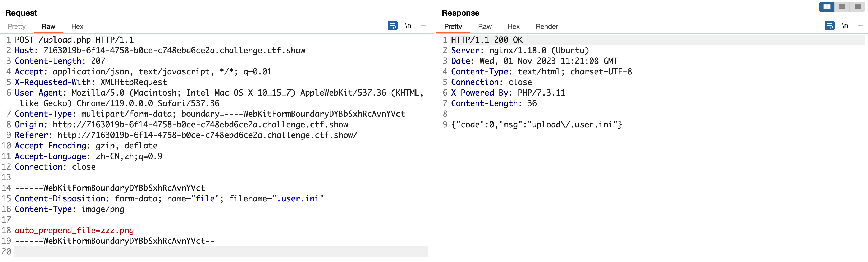Click 'Content-Length: 36' response header

point(494,103)
